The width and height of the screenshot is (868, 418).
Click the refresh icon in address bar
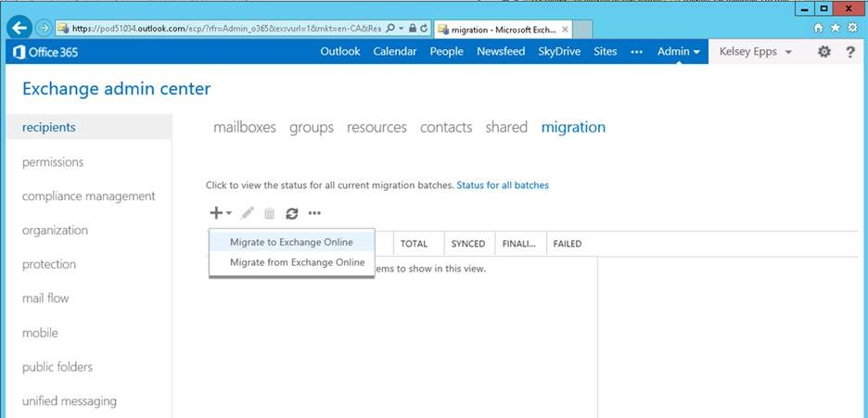424,28
